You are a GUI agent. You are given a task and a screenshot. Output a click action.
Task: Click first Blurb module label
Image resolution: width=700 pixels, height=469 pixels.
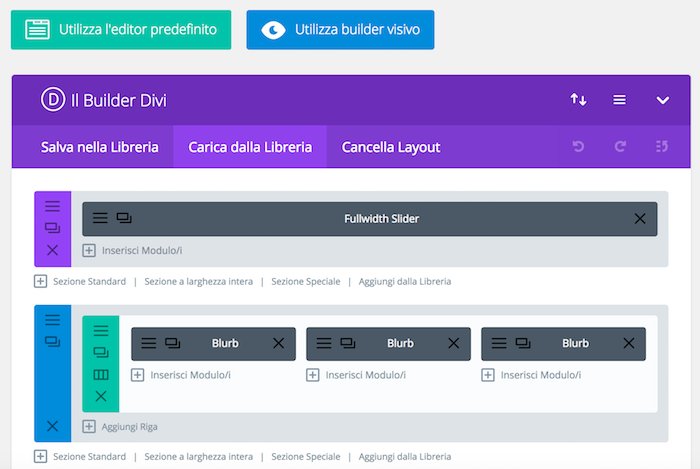tap(225, 343)
